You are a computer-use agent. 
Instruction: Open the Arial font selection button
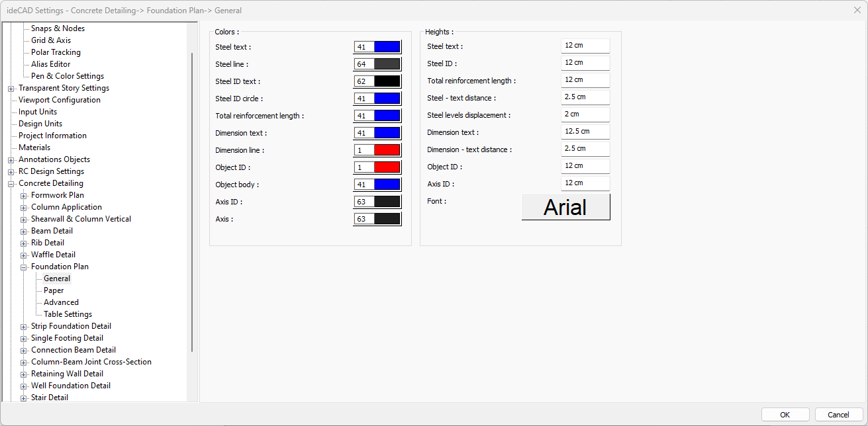coord(565,207)
